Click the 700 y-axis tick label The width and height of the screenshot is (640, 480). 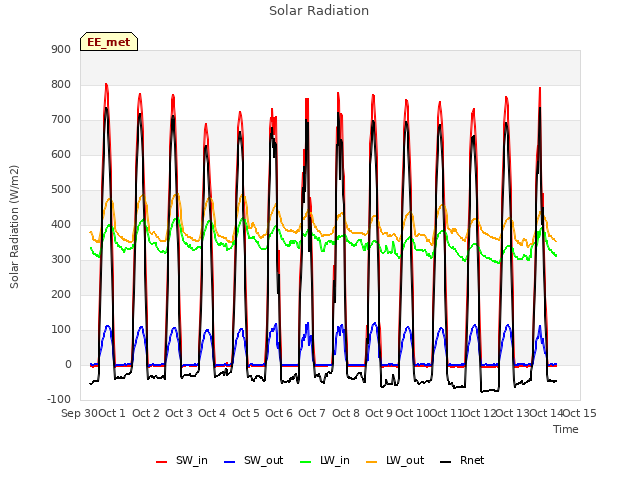(61, 120)
